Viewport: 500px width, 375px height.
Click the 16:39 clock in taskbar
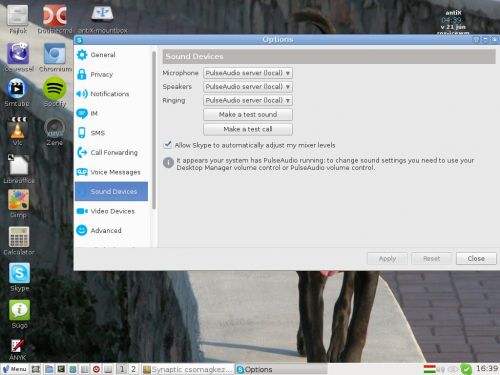click(x=487, y=368)
